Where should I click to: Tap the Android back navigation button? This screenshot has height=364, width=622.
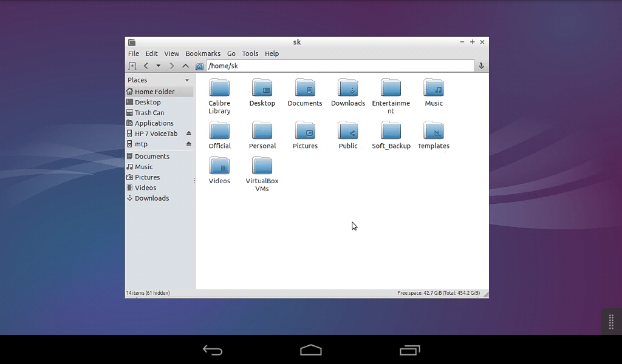coord(212,350)
